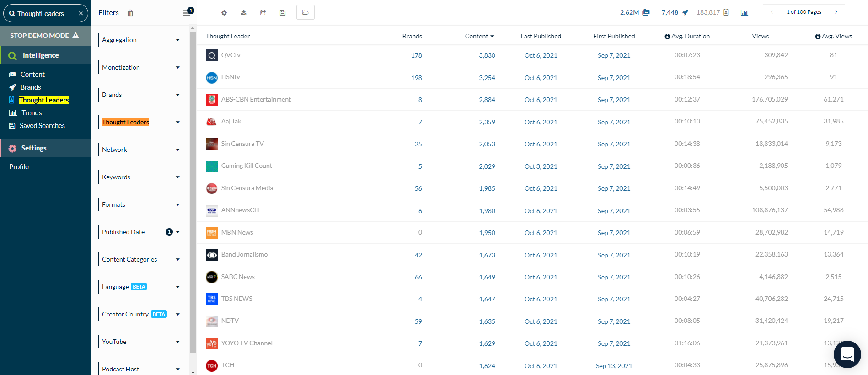The image size is (868, 375).
Task: Click the content images icon beside 2.62M
Action: (646, 12)
